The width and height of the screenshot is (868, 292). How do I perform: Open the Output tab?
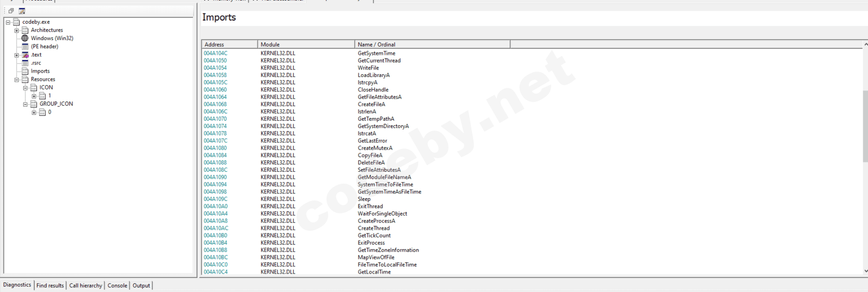(141, 285)
